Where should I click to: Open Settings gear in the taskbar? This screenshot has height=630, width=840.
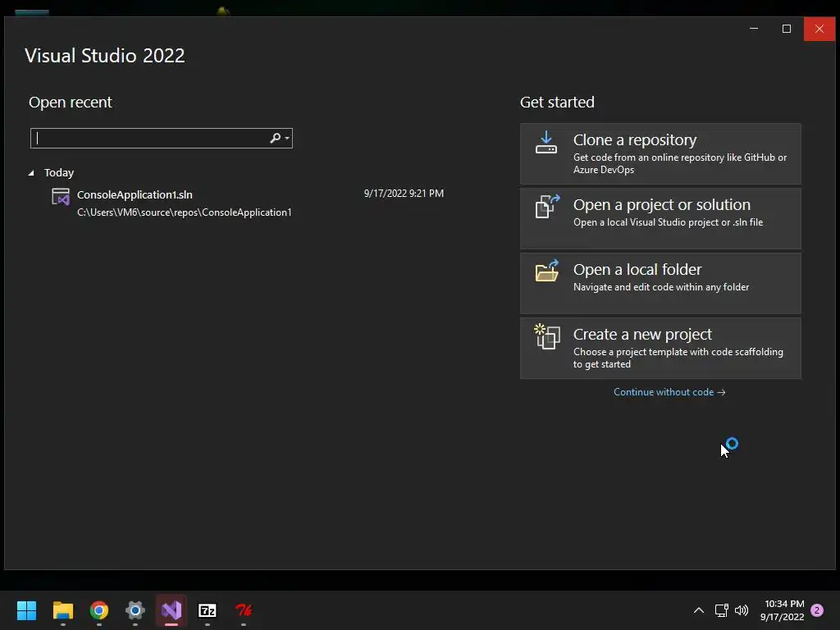coord(135,610)
